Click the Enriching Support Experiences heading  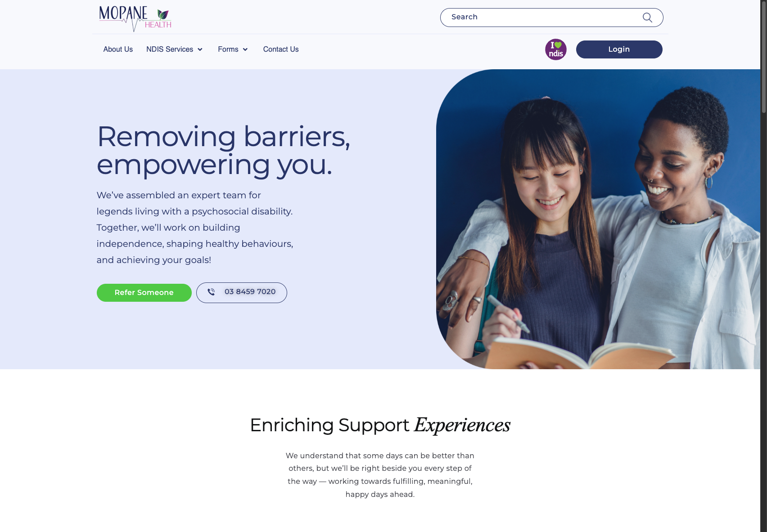coord(380,425)
